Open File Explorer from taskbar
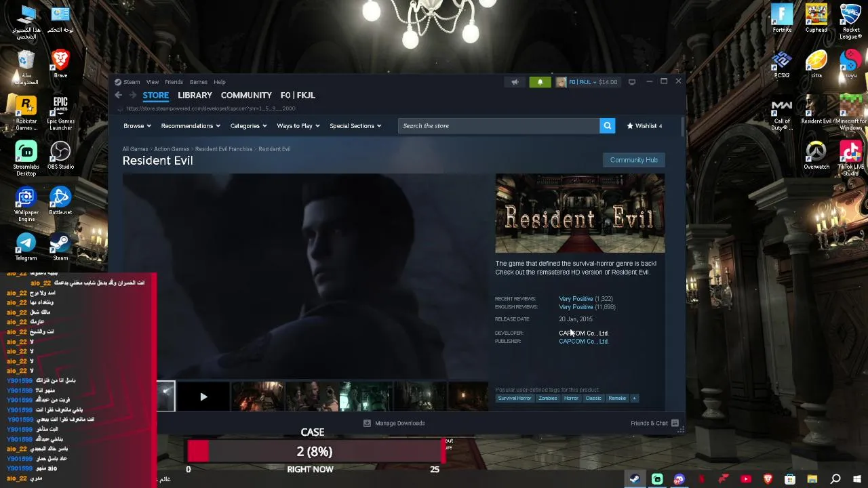Image resolution: width=868 pixels, height=488 pixels. (812, 479)
